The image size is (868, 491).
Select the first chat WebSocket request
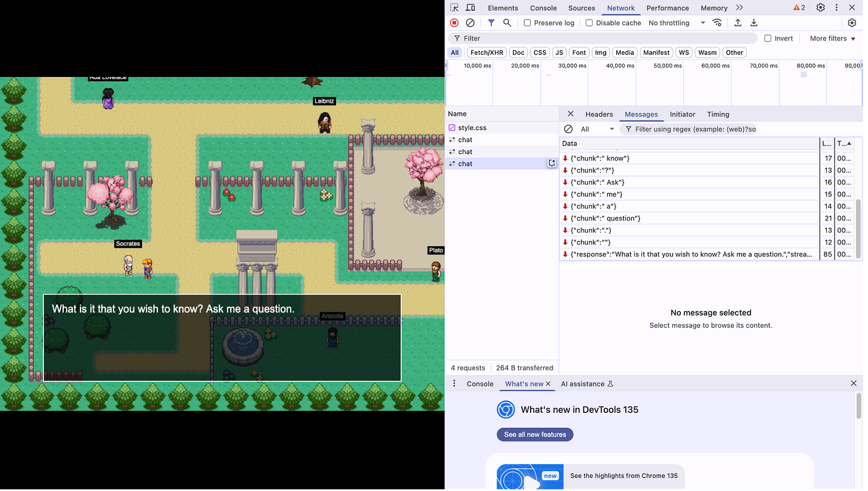pyautogui.click(x=502, y=140)
